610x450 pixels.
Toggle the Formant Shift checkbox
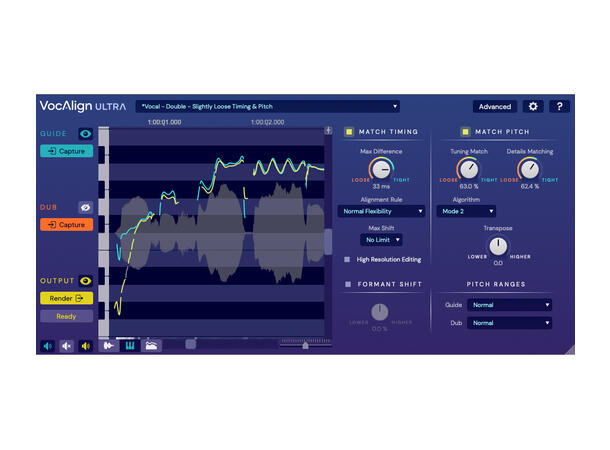pos(348,284)
